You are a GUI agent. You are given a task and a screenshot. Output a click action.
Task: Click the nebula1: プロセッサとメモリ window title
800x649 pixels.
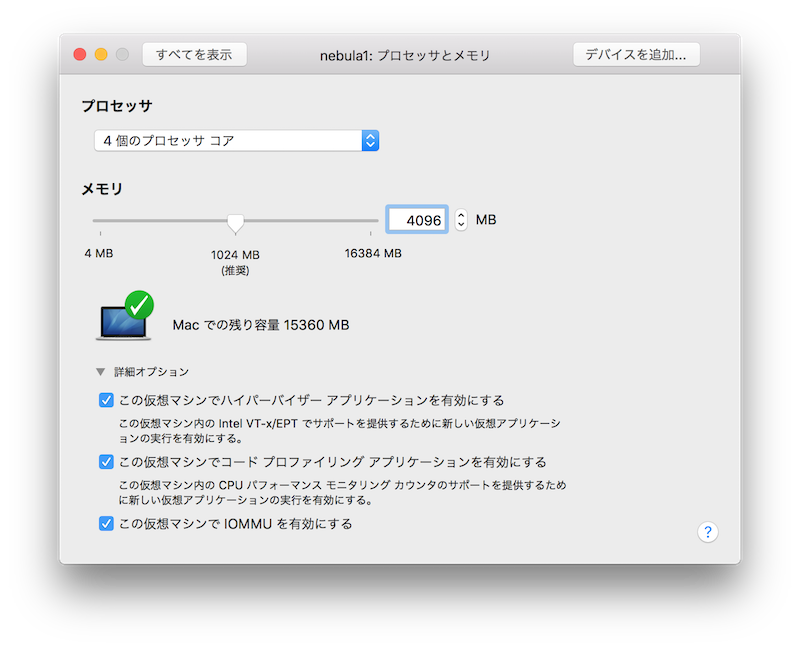pyautogui.click(x=404, y=56)
